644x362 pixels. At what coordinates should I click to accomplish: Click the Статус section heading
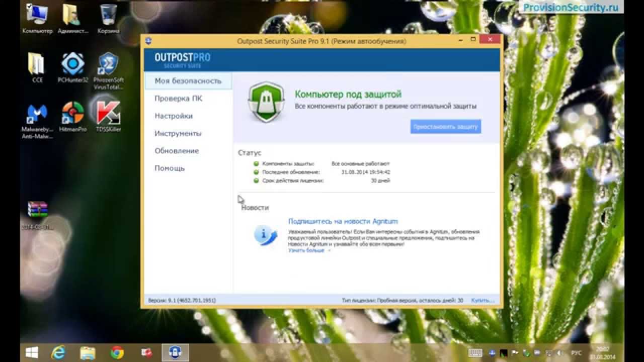pos(250,152)
